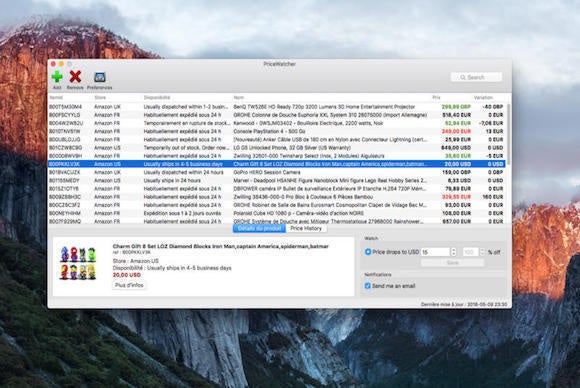This screenshot has height=388, width=580.
Task: Sort by the Prix column header
Action: (x=436, y=97)
